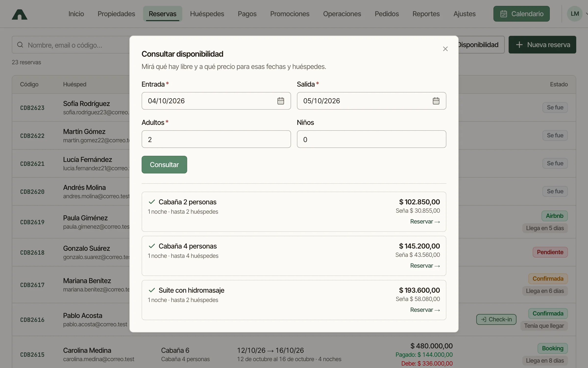Click the check mark next to Cabaña 2 personas
Screen dimensions: 588x368
[152, 202]
